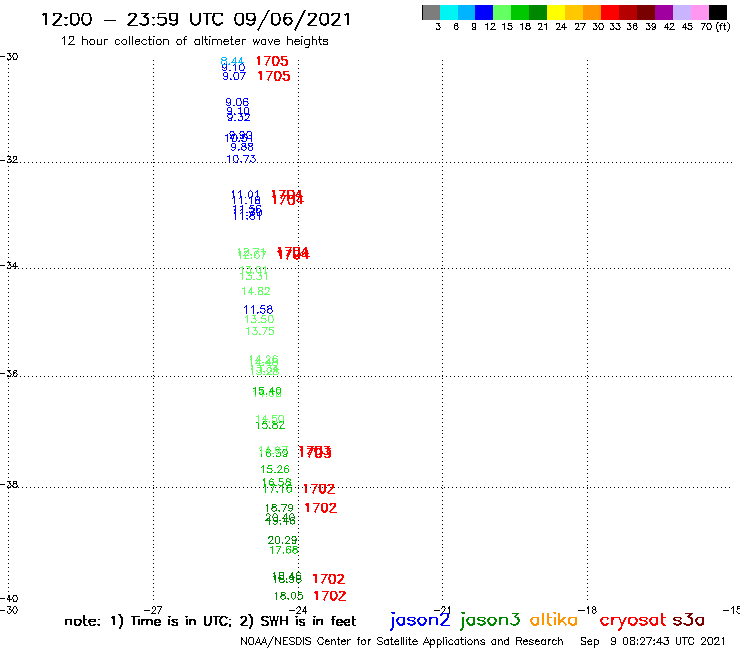Pick the yellow swatch in the legend
Screen dimensions: 740x650
pos(556,12)
